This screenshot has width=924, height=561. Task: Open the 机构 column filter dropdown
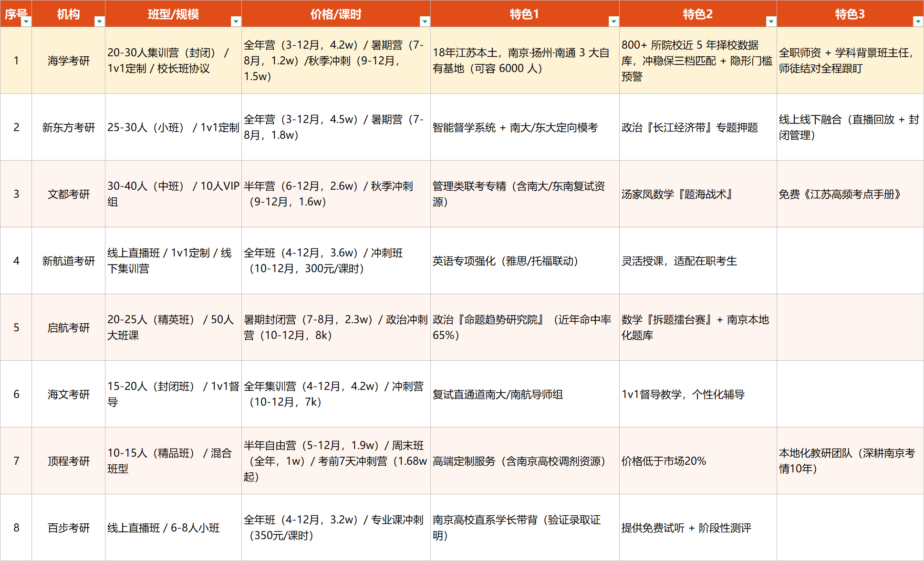(99, 21)
